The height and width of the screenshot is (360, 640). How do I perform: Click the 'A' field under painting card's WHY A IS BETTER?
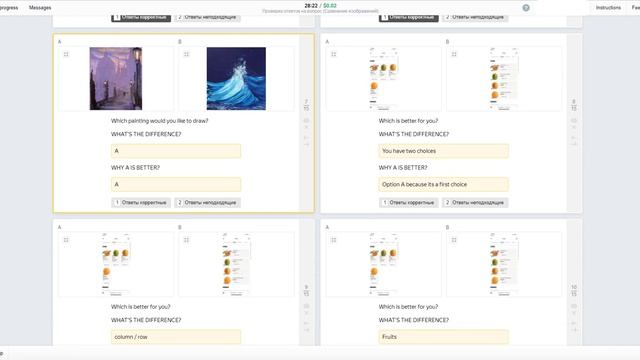pyautogui.click(x=176, y=184)
